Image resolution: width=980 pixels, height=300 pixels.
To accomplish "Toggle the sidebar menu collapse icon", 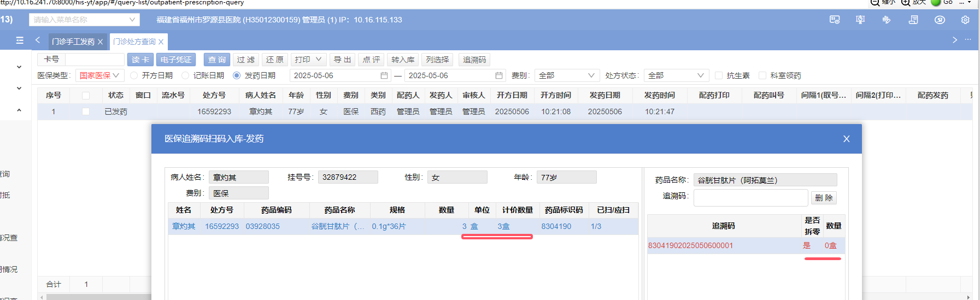I will (20, 40).
